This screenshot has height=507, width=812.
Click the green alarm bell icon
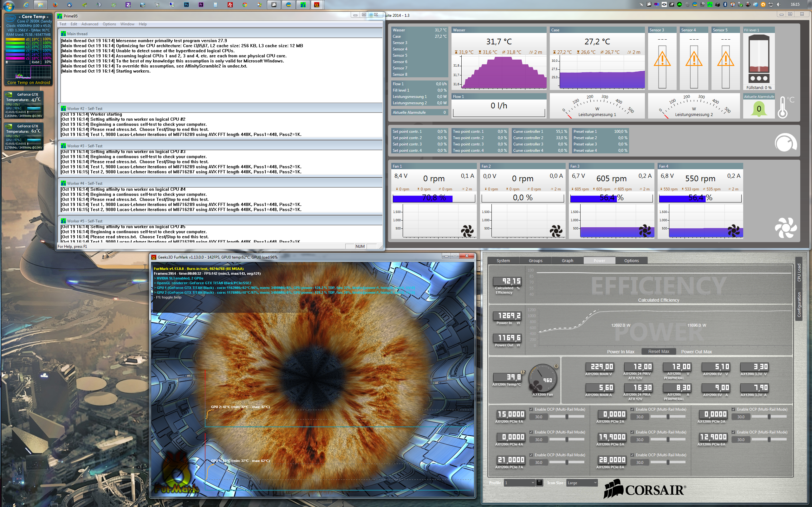point(759,109)
